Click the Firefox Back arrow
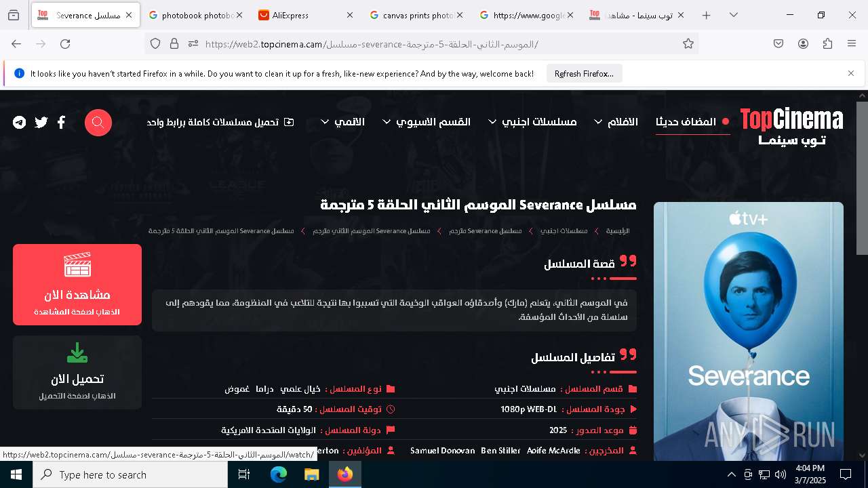 pyautogui.click(x=16, y=44)
